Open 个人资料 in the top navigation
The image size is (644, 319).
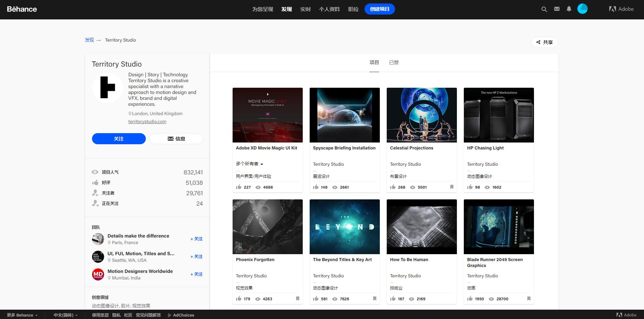pos(329,9)
